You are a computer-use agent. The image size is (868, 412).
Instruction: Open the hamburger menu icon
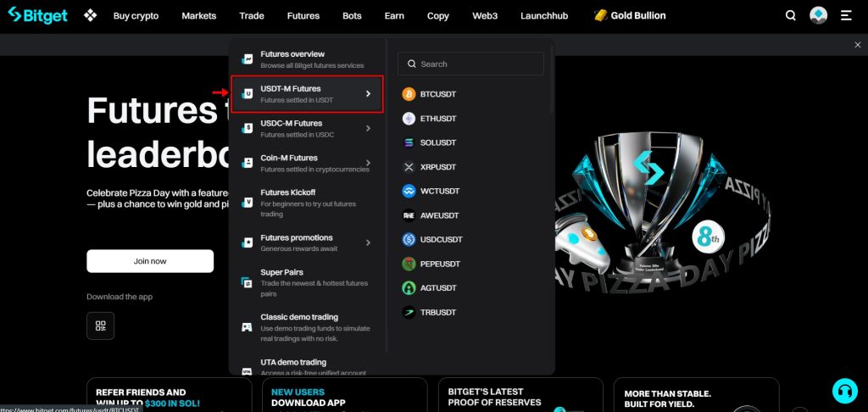[x=846, y=15]
